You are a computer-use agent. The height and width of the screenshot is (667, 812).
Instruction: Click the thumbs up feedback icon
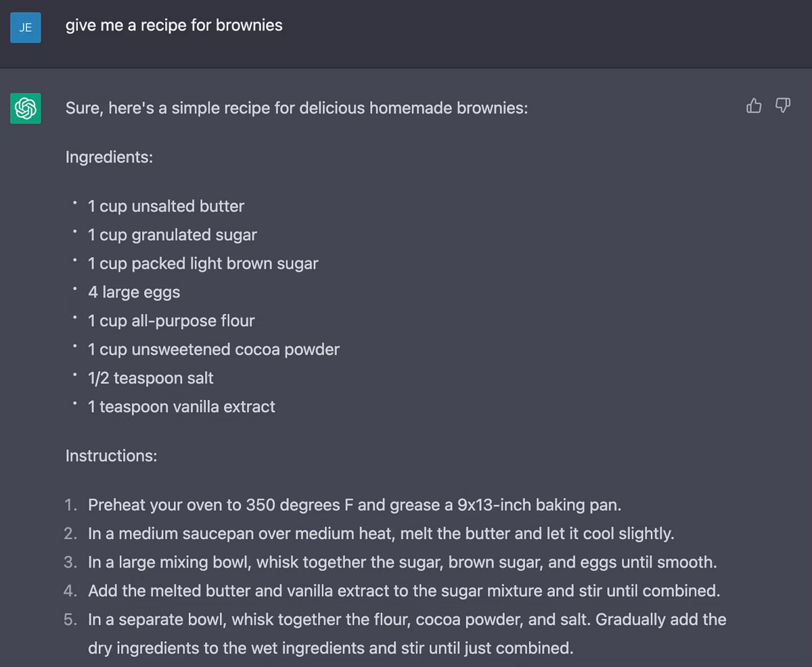click(x=754, y=106)
